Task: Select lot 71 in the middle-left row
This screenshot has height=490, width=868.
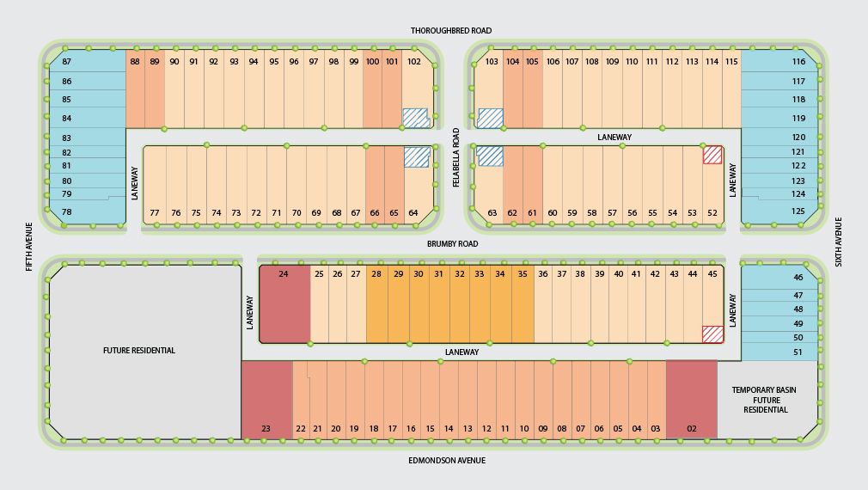Action: point(276,185)
